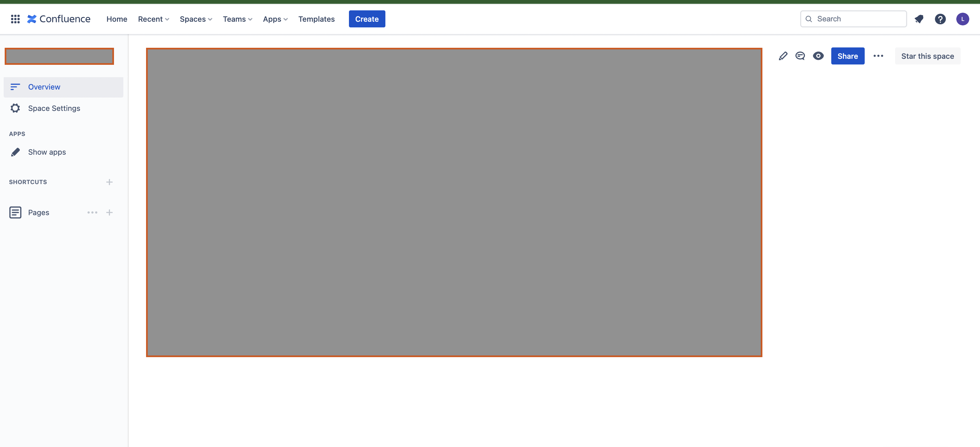
Task: Expand the Apps dropdown
Action: click(x=275, y=19)
